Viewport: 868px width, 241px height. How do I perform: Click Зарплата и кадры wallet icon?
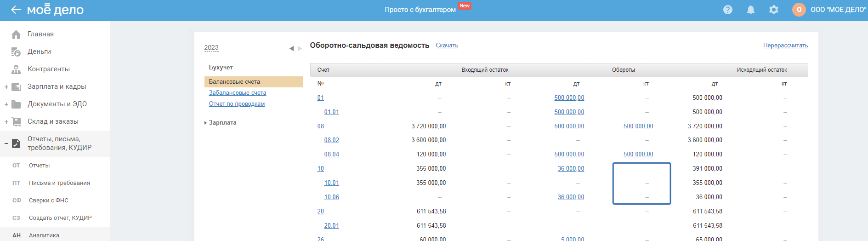click(16, 87)
